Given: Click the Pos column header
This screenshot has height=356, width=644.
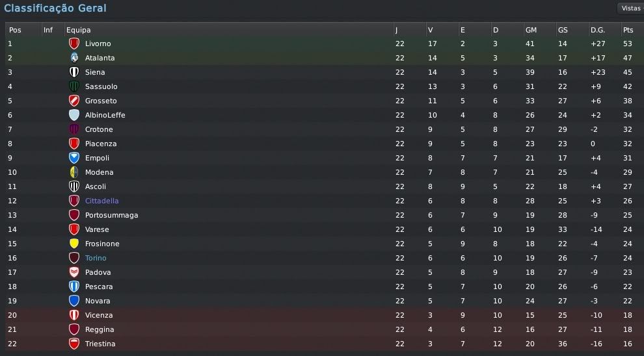Looking at the screenshot, I should [x=15, y=30].
